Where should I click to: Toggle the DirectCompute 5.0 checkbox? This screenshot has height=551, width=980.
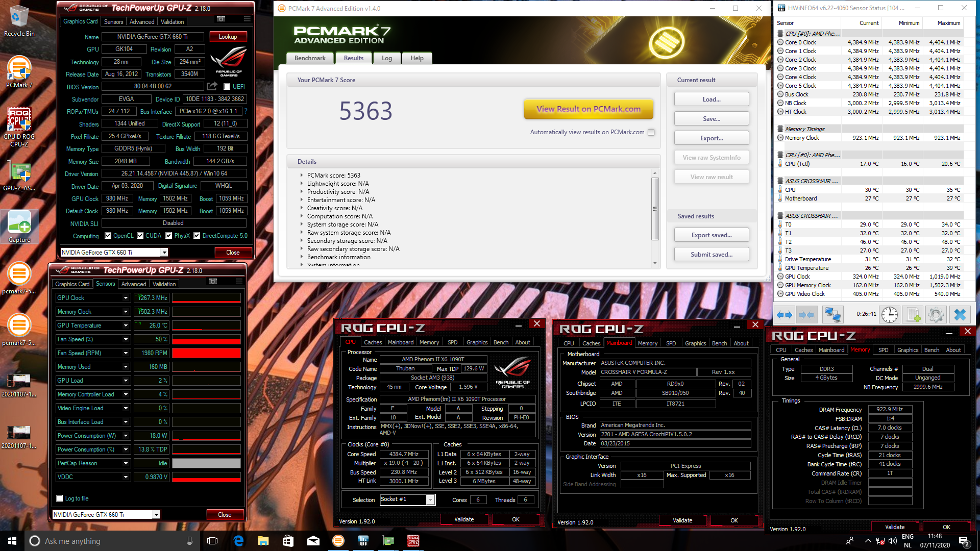197,236
